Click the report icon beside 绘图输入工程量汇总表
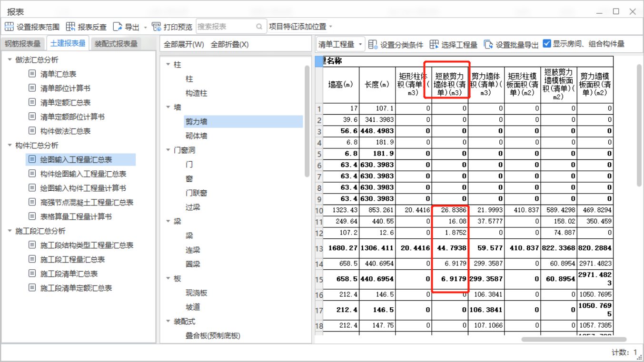Screen dimensions: 644x362 [x=32, y=159]
